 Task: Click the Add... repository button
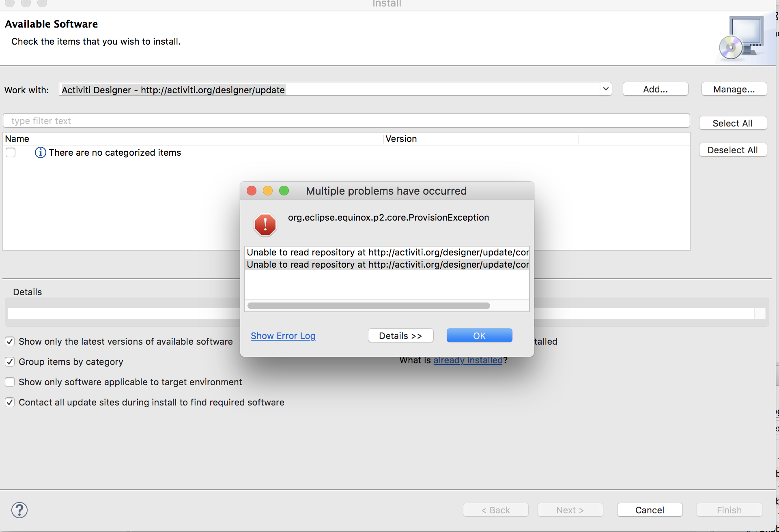coord(655,89)
